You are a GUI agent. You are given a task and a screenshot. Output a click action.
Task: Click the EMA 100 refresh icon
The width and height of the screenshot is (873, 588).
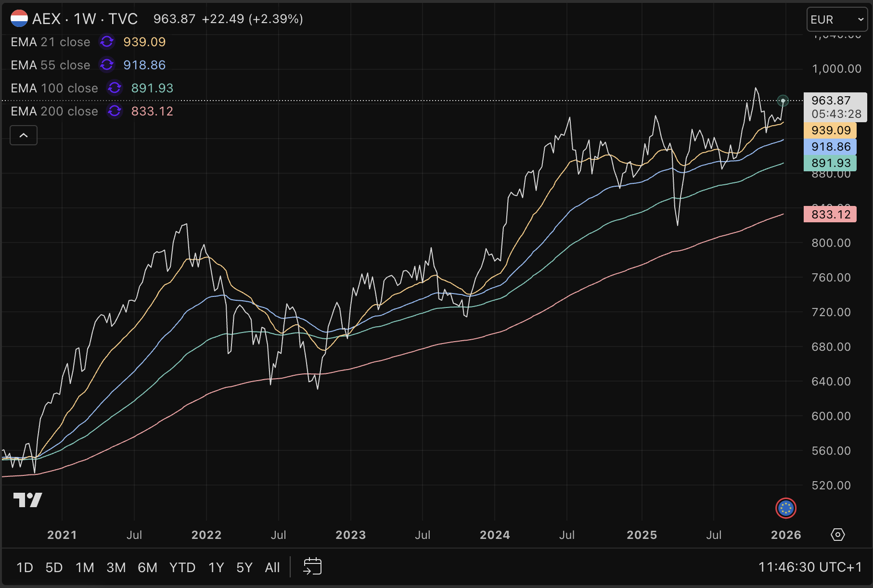115,88
